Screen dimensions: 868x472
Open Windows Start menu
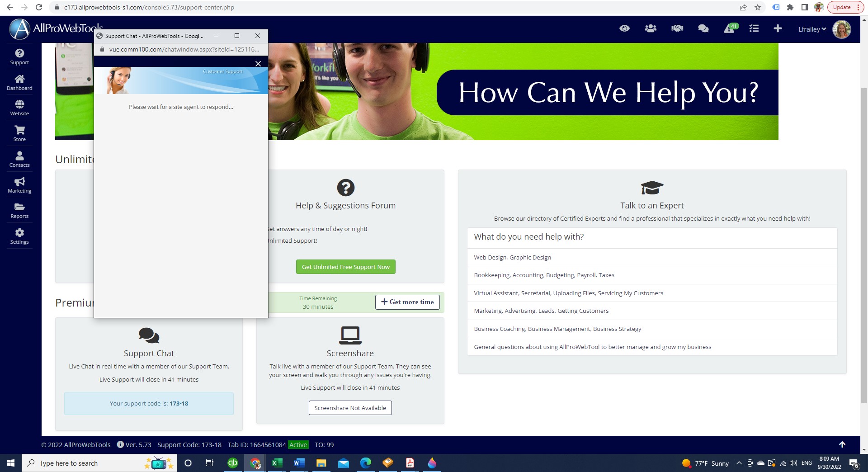(11, 463)
